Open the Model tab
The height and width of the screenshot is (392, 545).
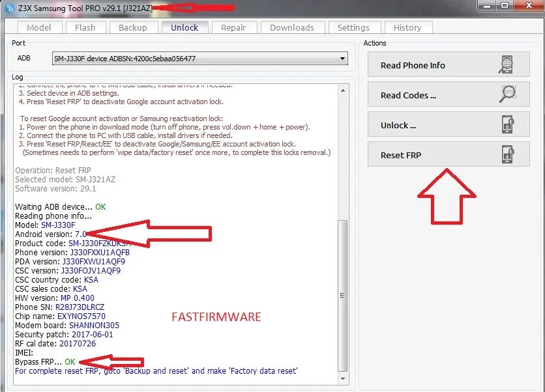39,27
